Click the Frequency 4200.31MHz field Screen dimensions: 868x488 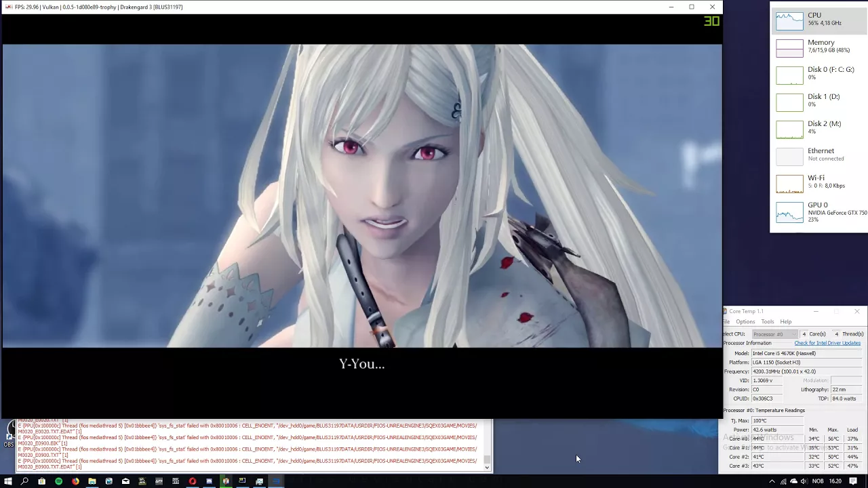[806, 371]
